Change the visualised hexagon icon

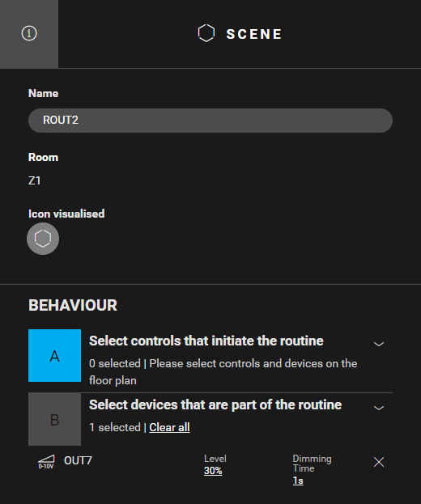(x=43, y=239)
